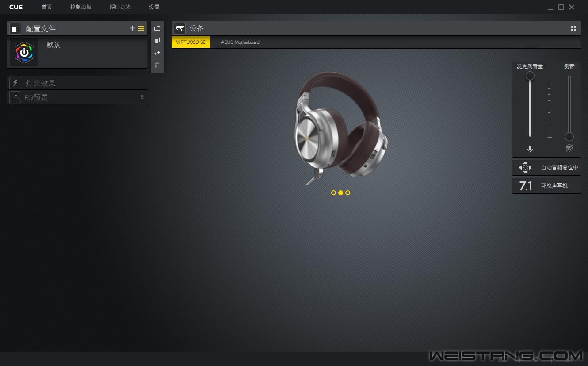
Task: Open the 瞬时灯光 menu item
Action: tap(120, 7)
